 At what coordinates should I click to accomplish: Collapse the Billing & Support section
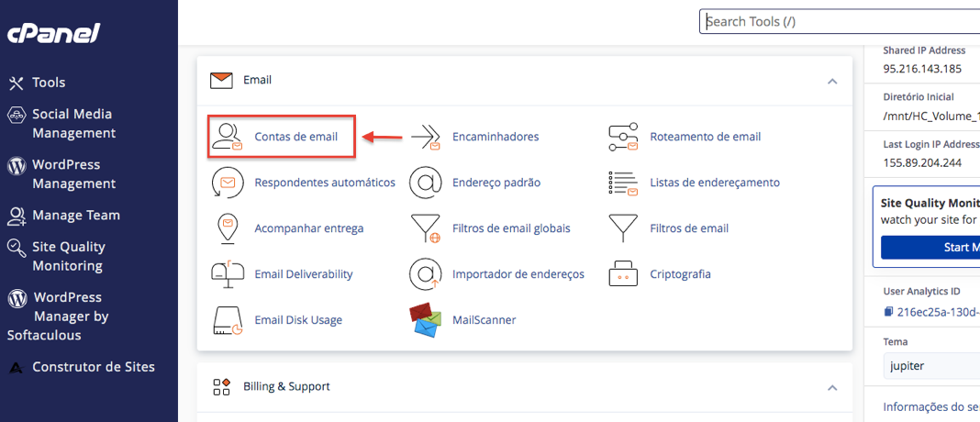click(x=832, y=388)
